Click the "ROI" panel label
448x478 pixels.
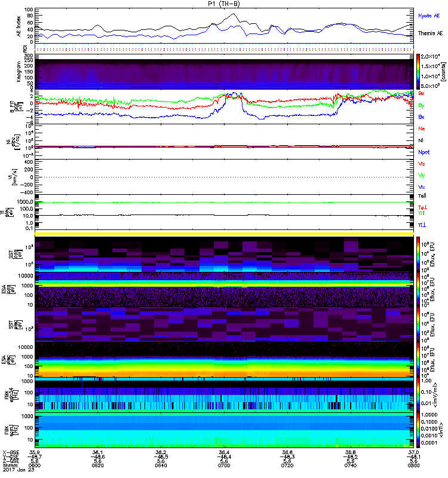[x=25, y=48]
